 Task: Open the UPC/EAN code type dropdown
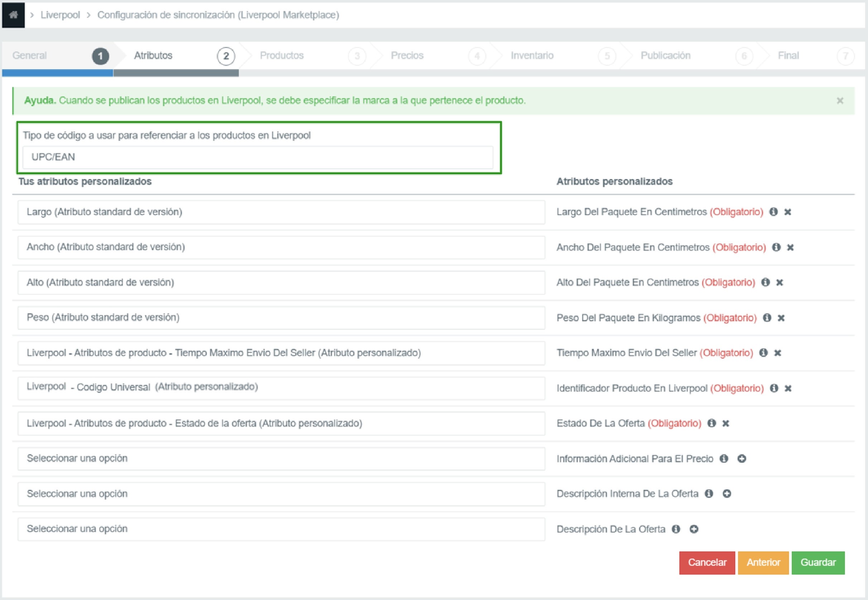point(258,157)
